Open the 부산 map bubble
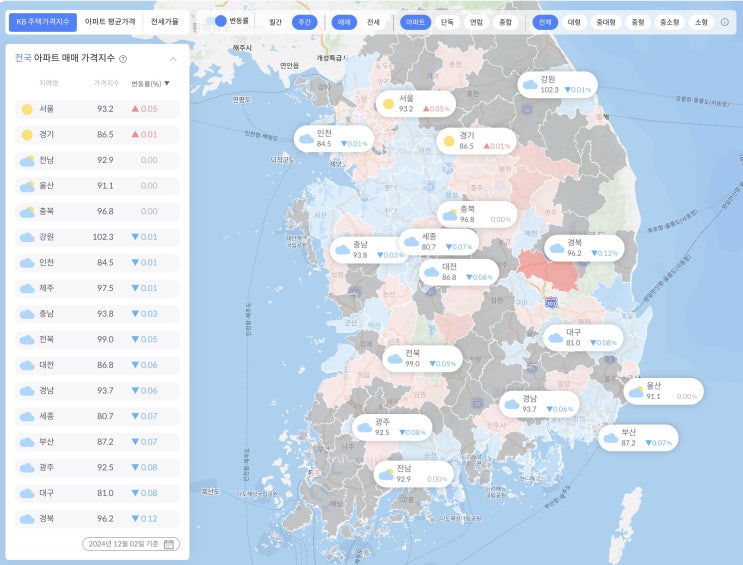The image size is (743, 565). 638,437
